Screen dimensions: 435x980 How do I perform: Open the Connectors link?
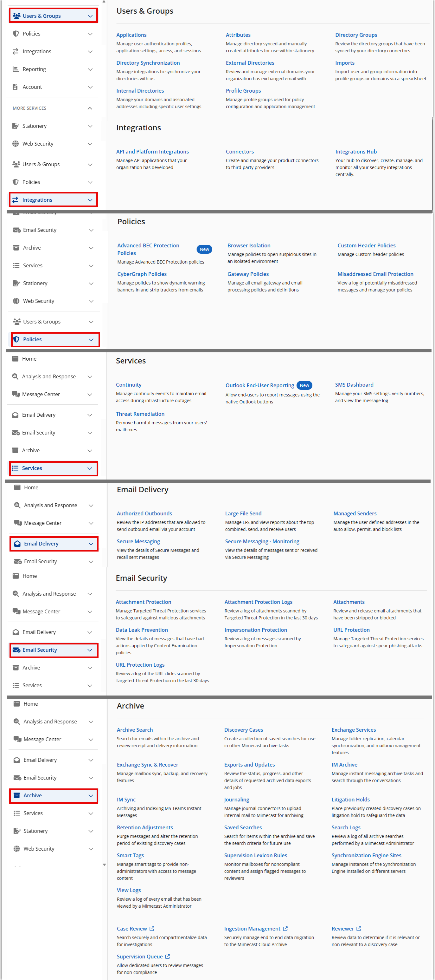pyautogui.click(x=240, y=151)
